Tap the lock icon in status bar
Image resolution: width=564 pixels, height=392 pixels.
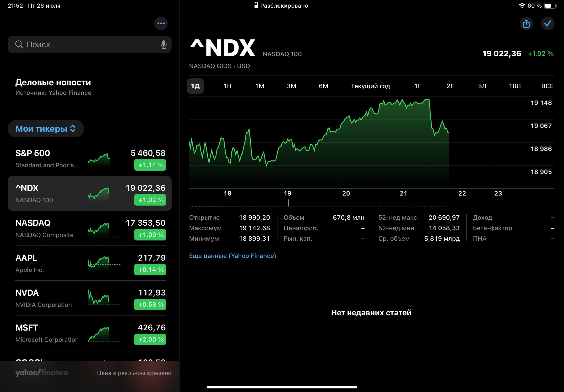tap(256, 5)
